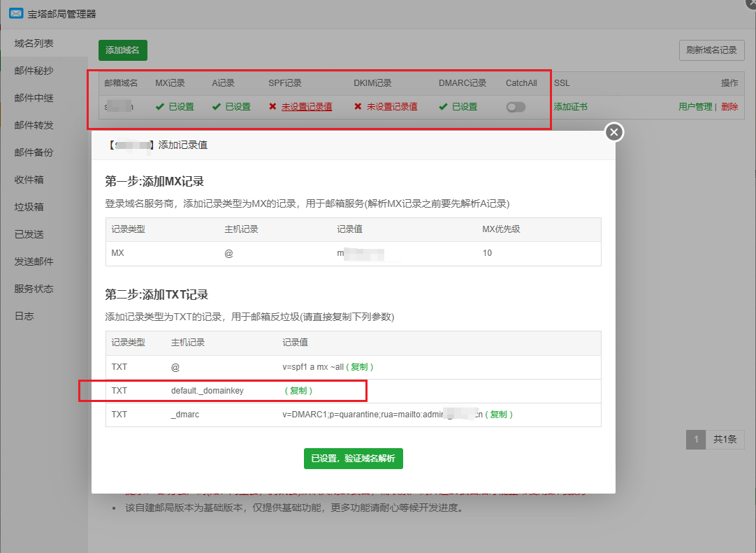Click the green check icon for A记录
Image resolution: width=756 pixels, height=553 pixels.
coord(217,107)
